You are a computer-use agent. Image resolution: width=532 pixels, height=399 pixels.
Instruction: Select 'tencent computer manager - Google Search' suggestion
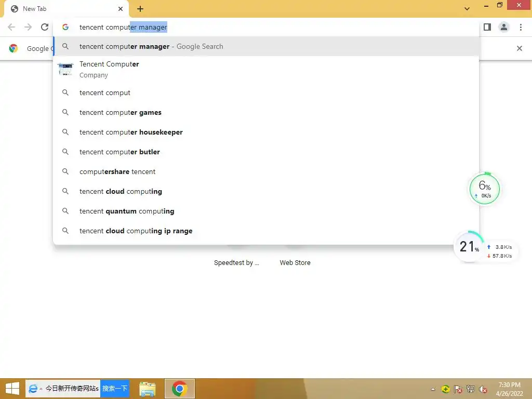tap(266, 46)
